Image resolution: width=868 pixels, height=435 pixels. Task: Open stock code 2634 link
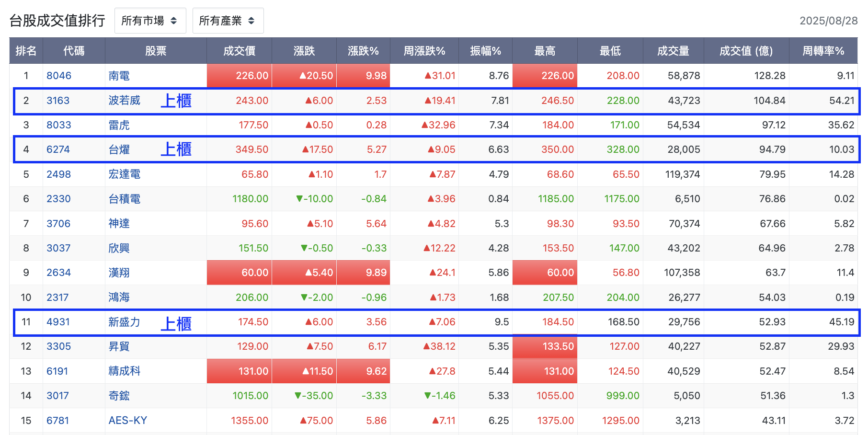click(58, 273)
